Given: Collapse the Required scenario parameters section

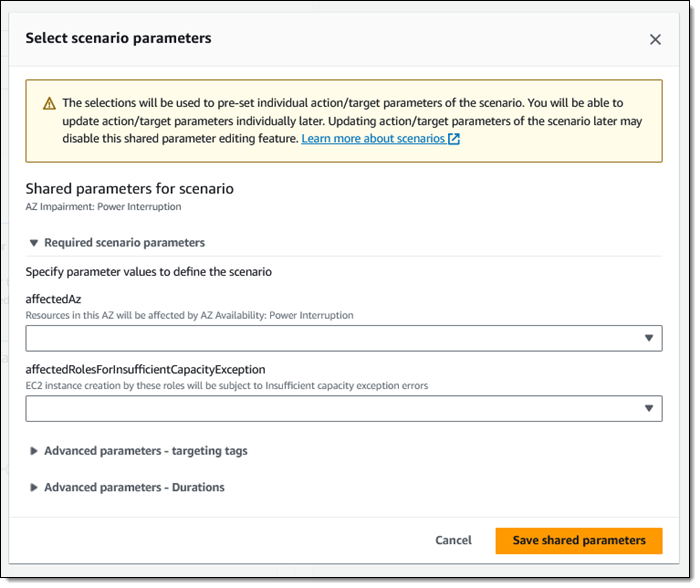Looking at the screenshot, I should (124, 243).
